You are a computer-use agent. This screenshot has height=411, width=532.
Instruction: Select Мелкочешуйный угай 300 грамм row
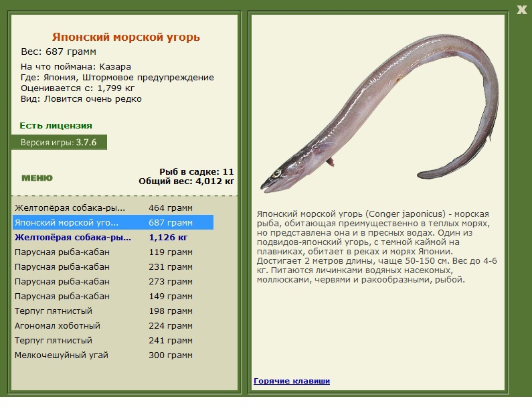pos(113,355)
